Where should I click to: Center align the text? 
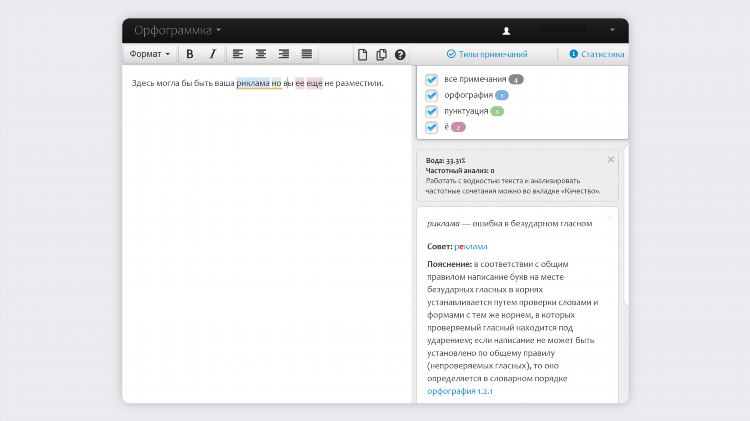coord(261,54)
